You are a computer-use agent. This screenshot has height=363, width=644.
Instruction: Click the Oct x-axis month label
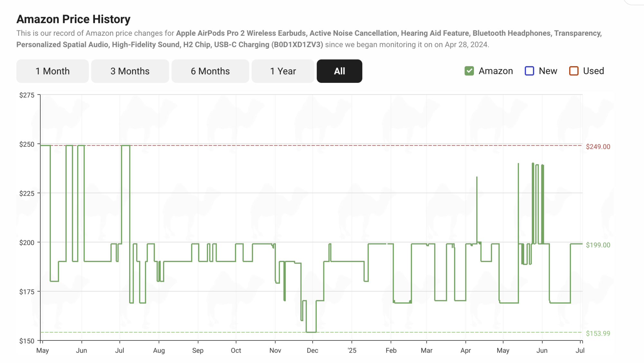[236, 350]
